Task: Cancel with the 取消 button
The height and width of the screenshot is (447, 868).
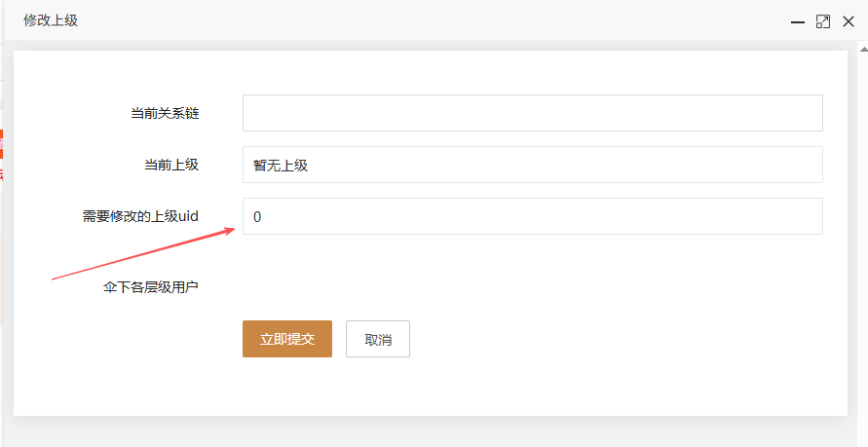Action: [x=377, y=339]
